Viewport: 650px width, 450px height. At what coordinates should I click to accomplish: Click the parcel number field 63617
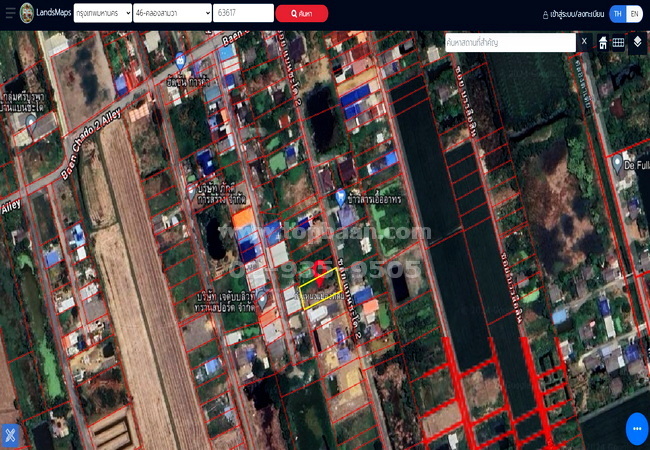(243, 13)
